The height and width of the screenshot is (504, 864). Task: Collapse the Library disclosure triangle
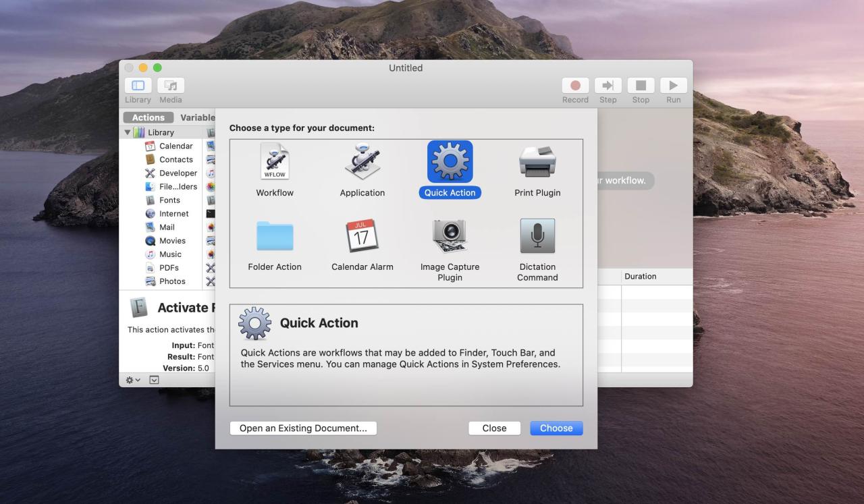[128, 132]
